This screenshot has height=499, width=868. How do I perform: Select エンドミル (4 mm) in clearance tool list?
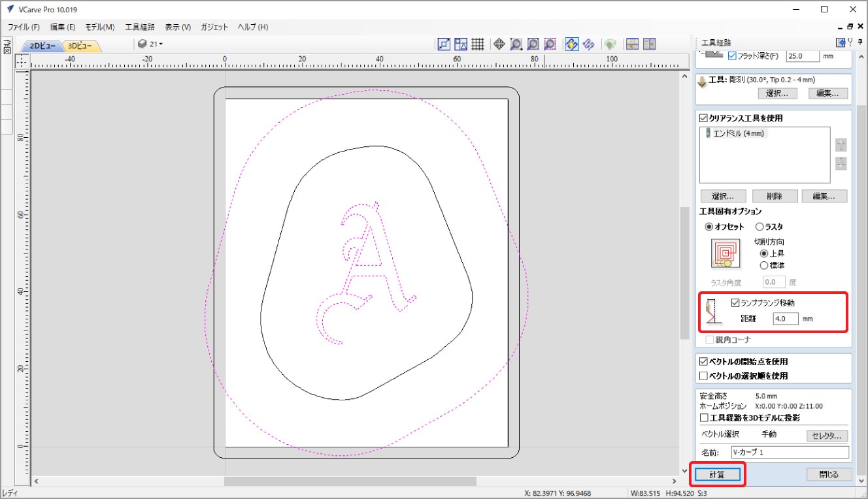pos(739,133)
